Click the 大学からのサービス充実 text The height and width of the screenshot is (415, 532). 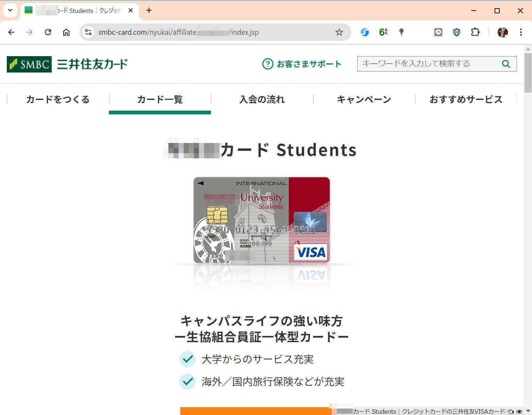click(x=257, y=359)
